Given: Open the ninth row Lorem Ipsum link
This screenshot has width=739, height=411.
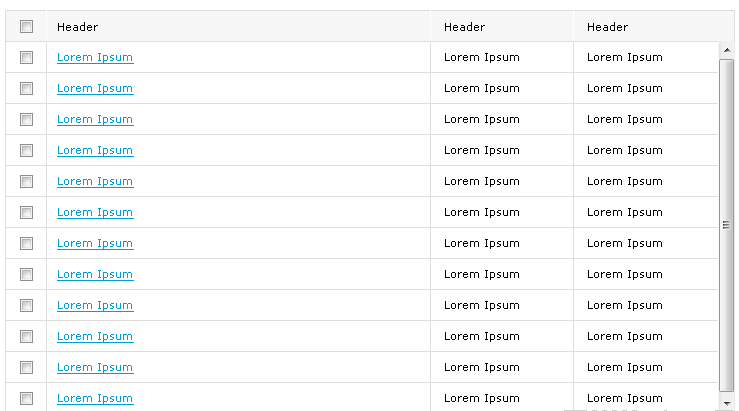Looking at the screenshot, I should tap(95, 305).
